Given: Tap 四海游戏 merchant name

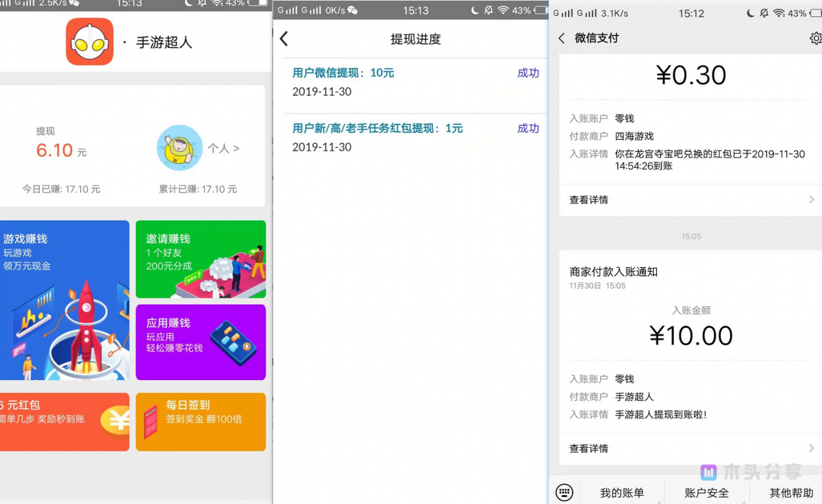Looking at the screenshot, I should (634, 136).
